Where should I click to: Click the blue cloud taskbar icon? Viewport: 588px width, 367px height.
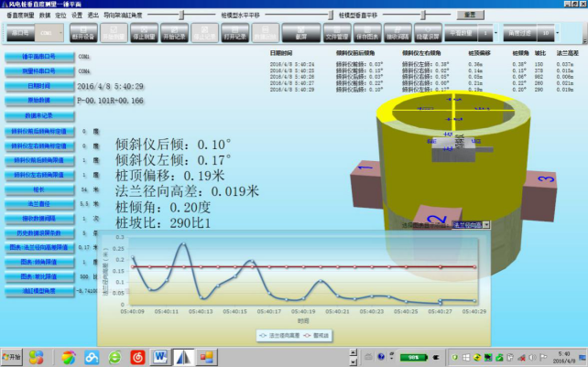(x=92, y=356)
